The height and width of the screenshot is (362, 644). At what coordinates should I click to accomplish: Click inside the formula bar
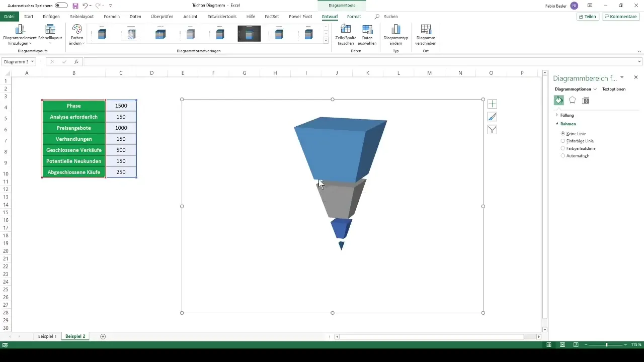[360, 62]
